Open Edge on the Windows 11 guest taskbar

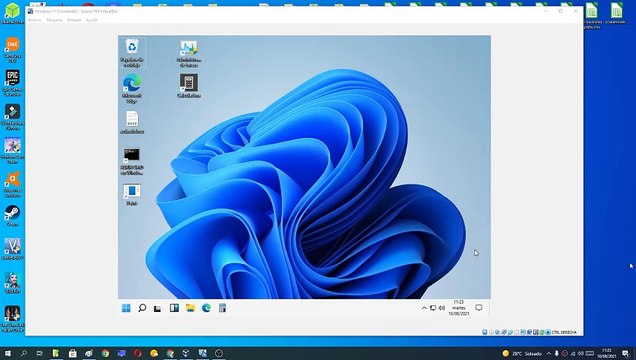tap(206, 308)
